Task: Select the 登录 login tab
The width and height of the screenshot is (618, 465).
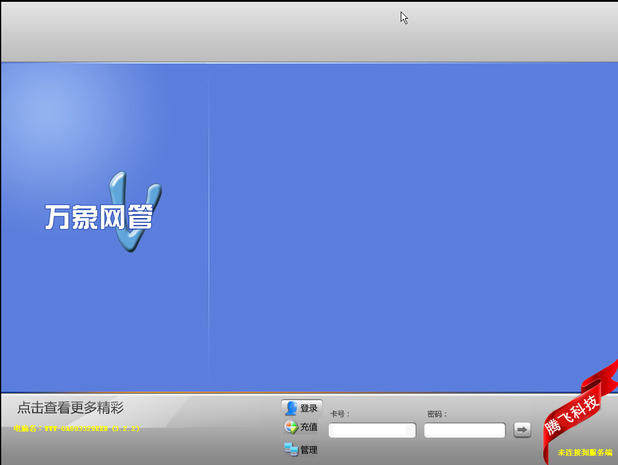Action: tap(302, 408)
